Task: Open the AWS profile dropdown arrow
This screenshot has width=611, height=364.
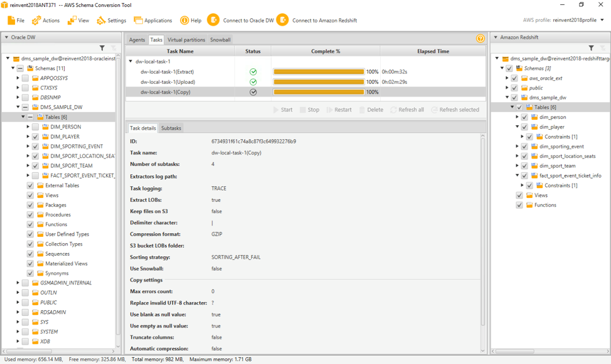Action: [x=602, y=20]
